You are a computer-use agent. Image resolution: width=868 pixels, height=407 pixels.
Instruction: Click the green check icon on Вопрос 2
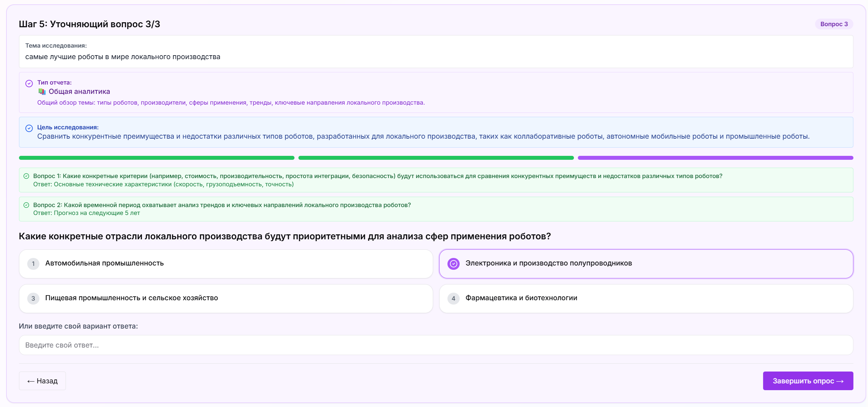point(26,205)
